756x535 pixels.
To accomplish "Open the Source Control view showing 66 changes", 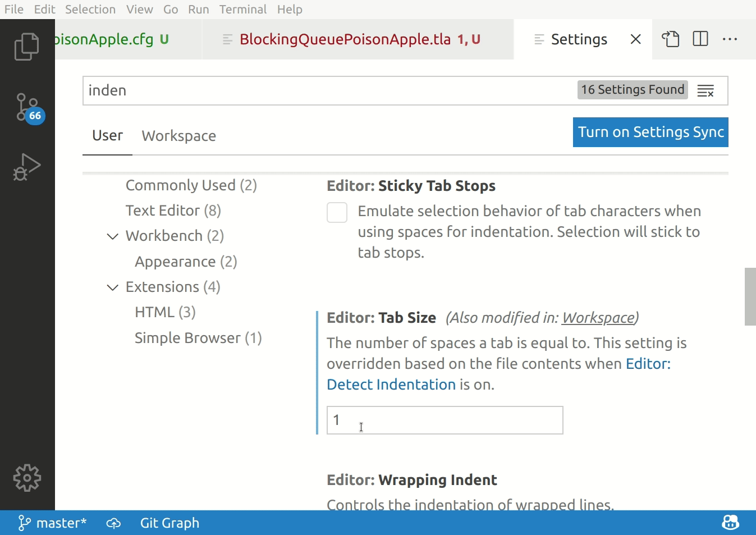I will tap(27, 107).
